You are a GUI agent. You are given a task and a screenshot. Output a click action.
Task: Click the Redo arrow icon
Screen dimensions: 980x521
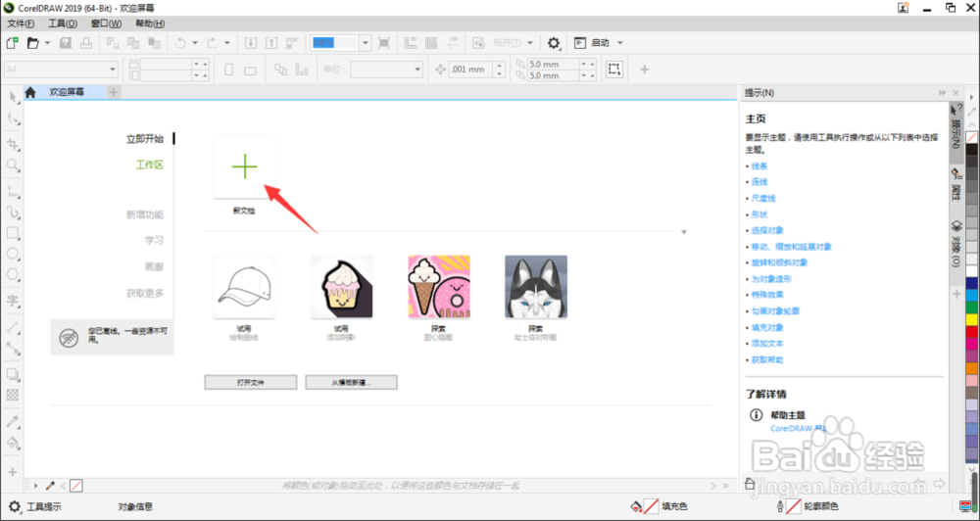(x=213, y=43)
